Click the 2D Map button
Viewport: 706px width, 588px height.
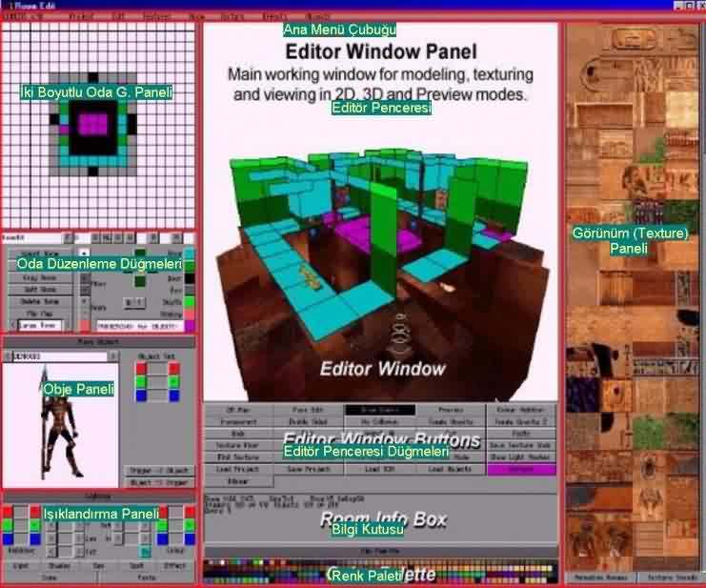tap(238, 410)
